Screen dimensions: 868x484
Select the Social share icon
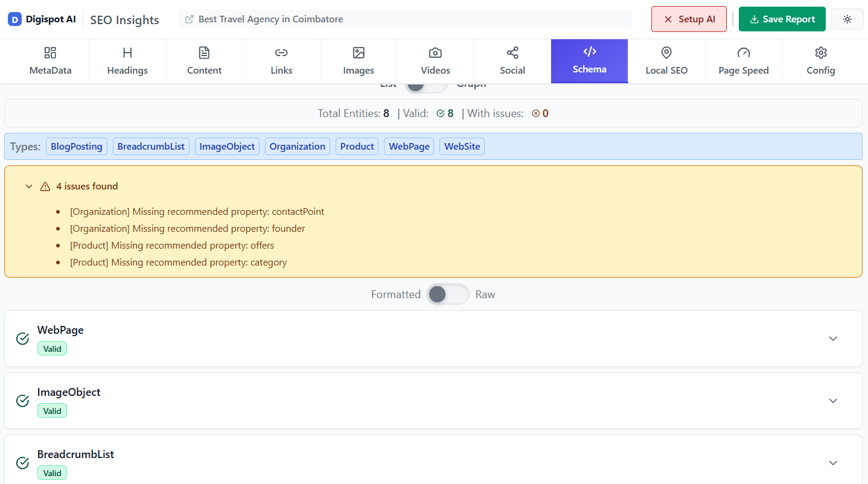click(512, 53)
